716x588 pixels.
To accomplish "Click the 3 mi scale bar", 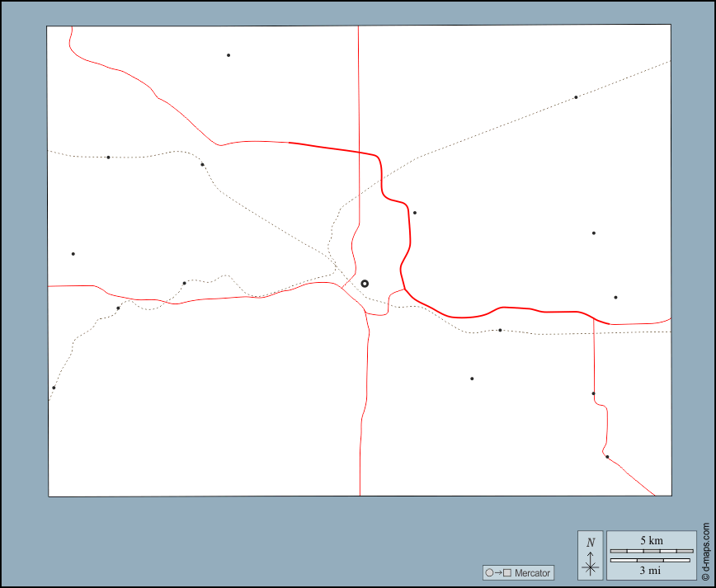I will click(x=651, y=561).
